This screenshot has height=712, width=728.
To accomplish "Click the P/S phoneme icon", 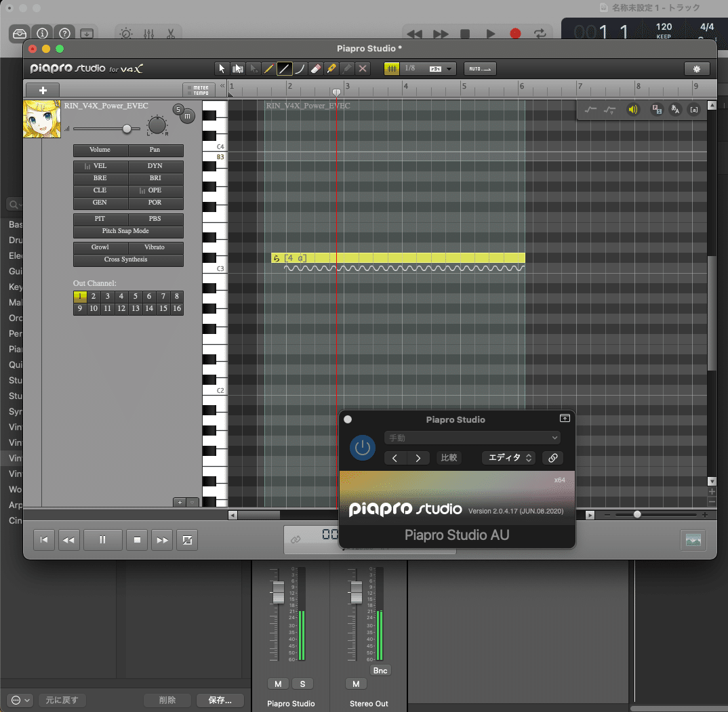I will [657, 110].
